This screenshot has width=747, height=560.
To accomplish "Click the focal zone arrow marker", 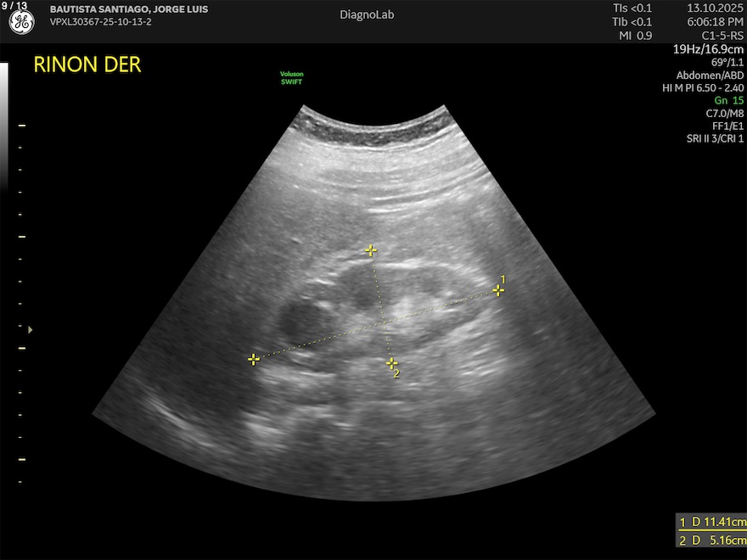I will point(31,329).
